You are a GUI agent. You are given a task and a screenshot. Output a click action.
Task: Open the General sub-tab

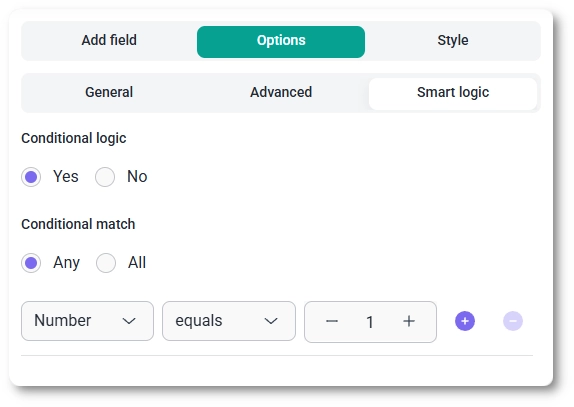pyautogui.click(x=109, y=93)
